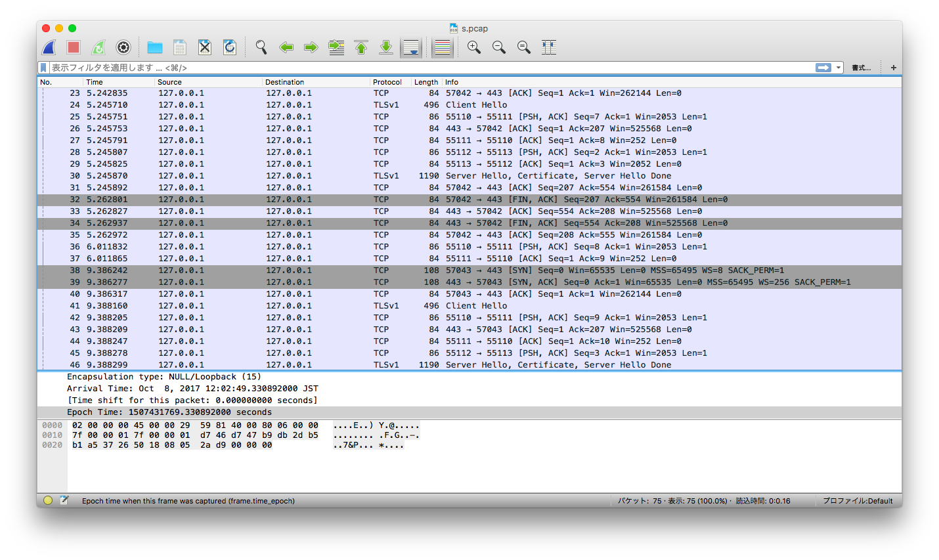Viewport: 939px width, 560px height.
Task: Select packet 39 SYN, ACK row
Action: (x=469, y=282)
